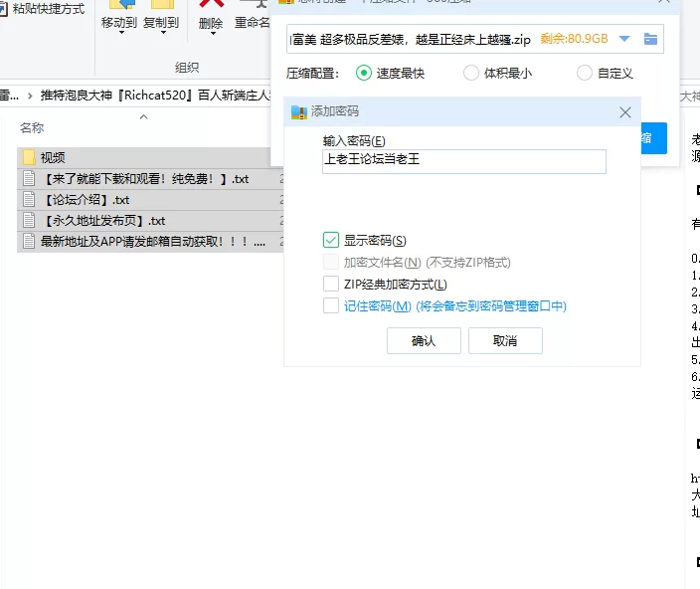This screenshot has width=700, height=589.
Task: Check the 记住密码 checkbox
Action: (x=331, y=305)
